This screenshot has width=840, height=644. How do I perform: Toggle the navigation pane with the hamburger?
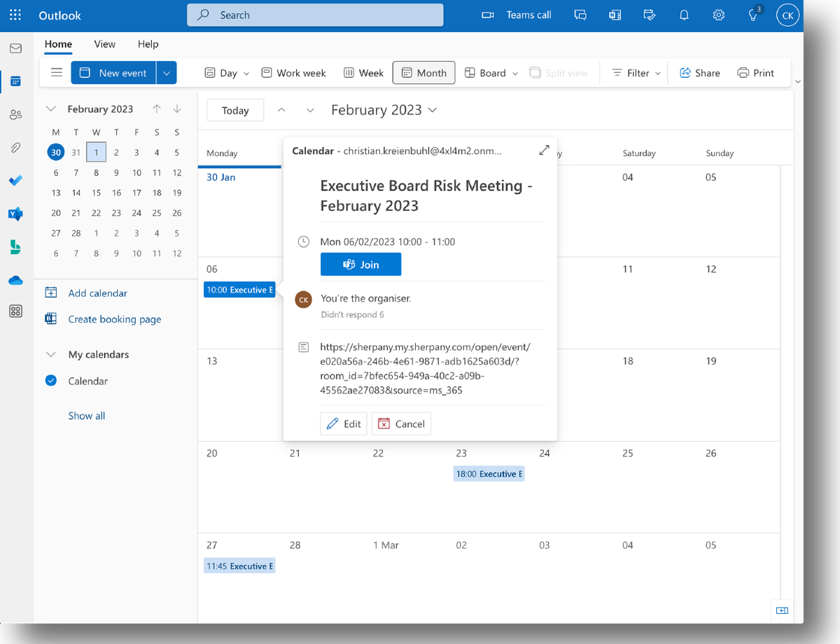click(56, 72)
